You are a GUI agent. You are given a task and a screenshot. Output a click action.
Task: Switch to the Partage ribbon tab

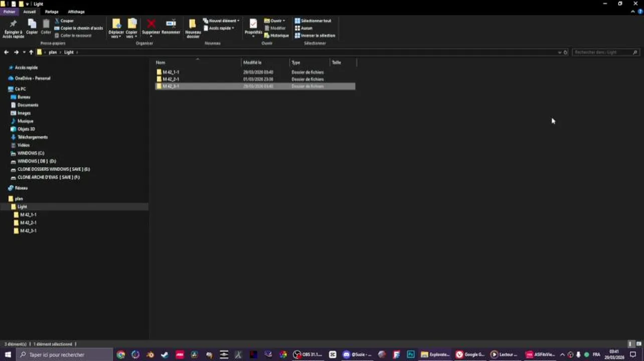point(52,12)
